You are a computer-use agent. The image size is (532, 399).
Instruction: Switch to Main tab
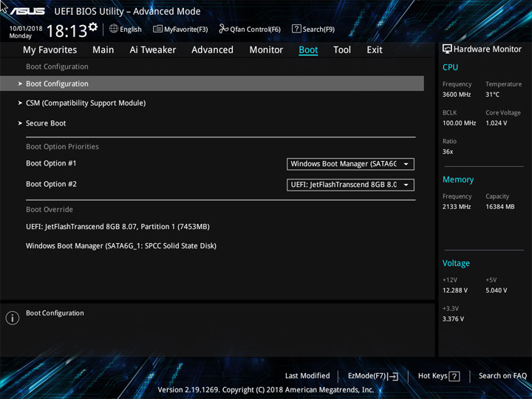[103, 50]
